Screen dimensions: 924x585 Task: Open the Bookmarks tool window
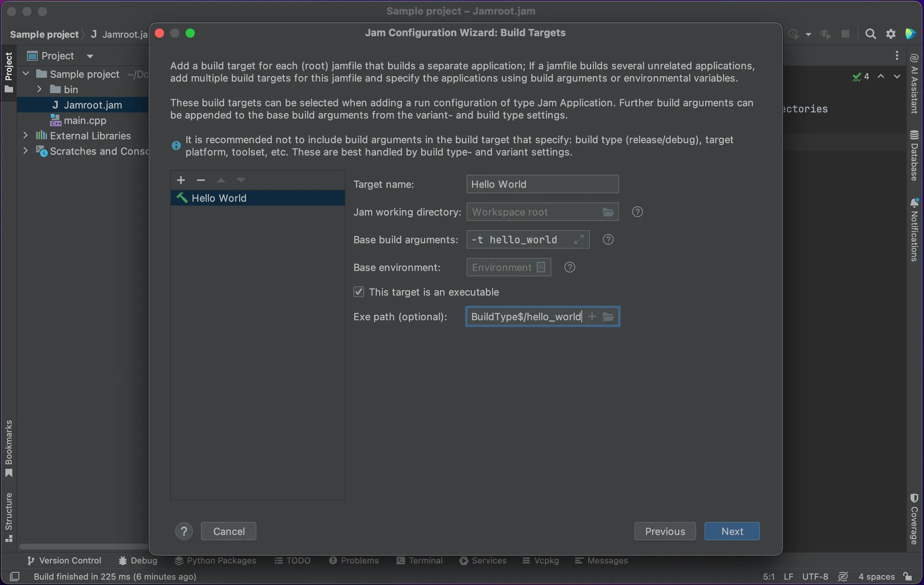(9, 449)
